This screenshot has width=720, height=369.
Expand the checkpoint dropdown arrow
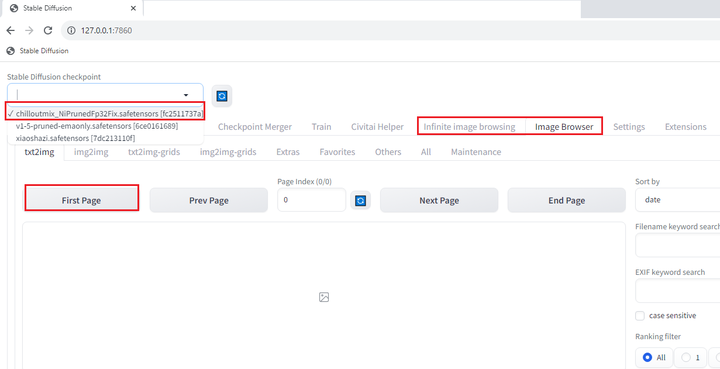coord(186,95)
